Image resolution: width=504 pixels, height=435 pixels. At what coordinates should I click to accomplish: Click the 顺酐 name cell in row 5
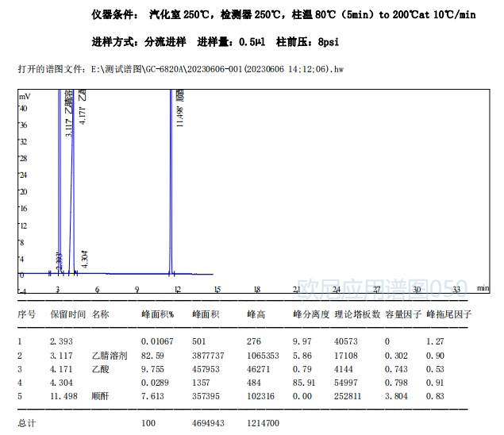[99, 395]
